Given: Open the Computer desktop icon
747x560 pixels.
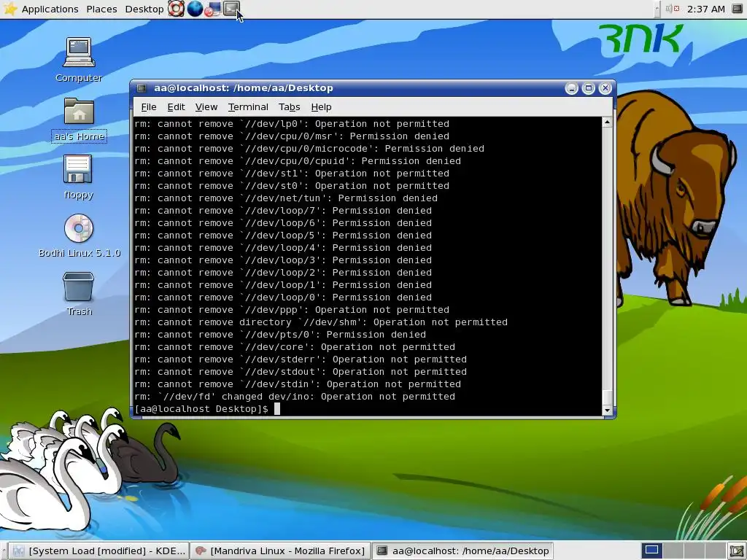Looking at the screenshot, I should tap(79, 60).
